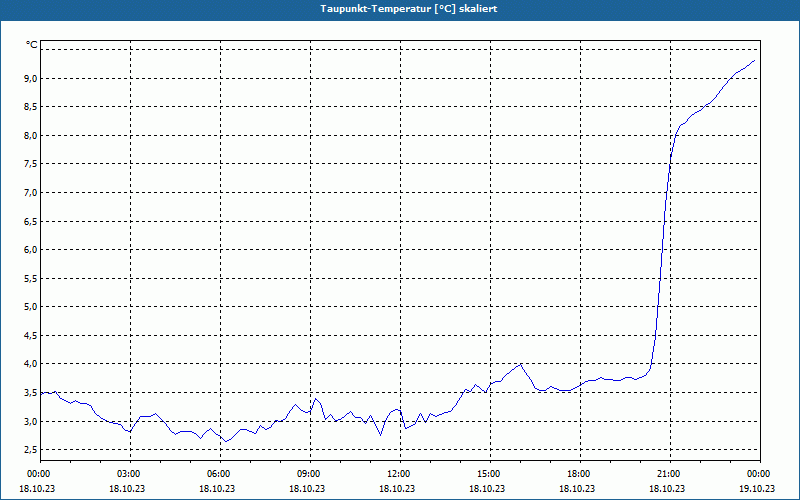800x500 pixels.
Task: Click the 15:00 time label
Action: pyautogui.click(x=490, y=474)
